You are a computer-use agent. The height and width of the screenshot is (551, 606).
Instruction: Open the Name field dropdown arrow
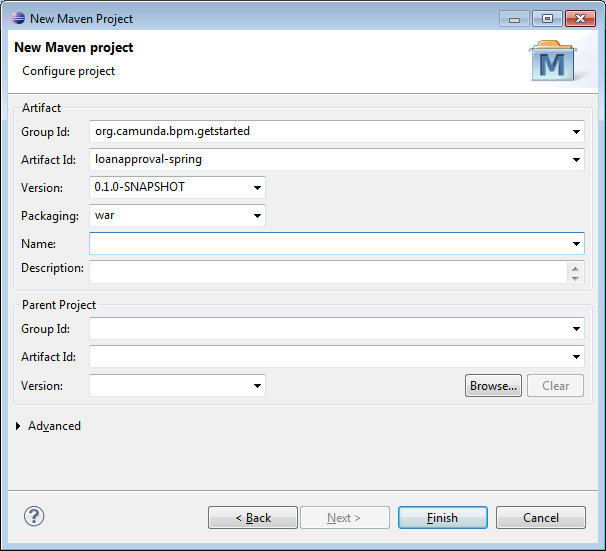coord(577,244)
